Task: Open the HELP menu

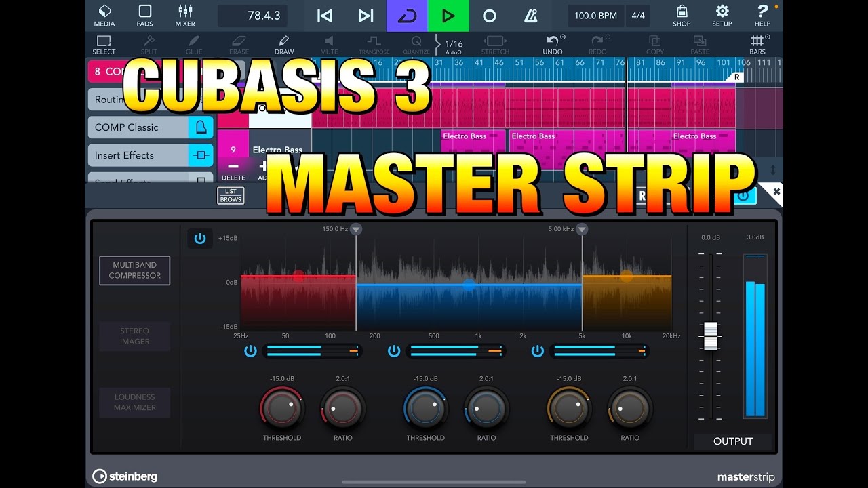Action: [x=762, y=16]
